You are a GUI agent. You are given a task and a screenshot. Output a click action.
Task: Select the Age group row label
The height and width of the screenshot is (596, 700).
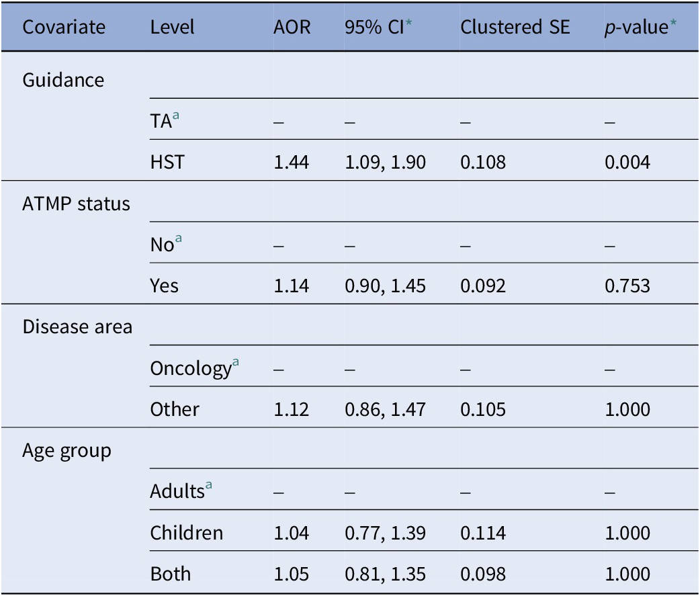[x=67, y=451]
